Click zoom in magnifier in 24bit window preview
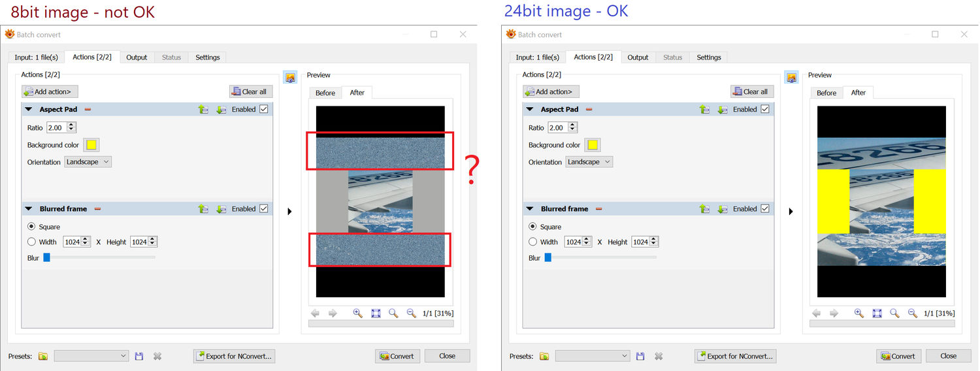Screen dimensions: 980x371 (x=858, y=314)
